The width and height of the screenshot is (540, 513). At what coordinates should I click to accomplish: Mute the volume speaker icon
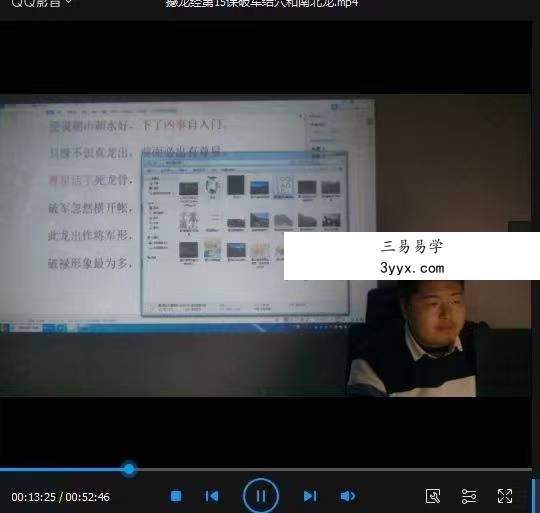click(347, 496)
